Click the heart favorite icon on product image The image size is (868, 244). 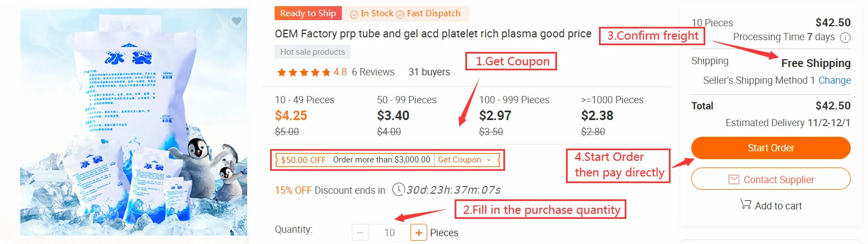[x=237, y=21]
